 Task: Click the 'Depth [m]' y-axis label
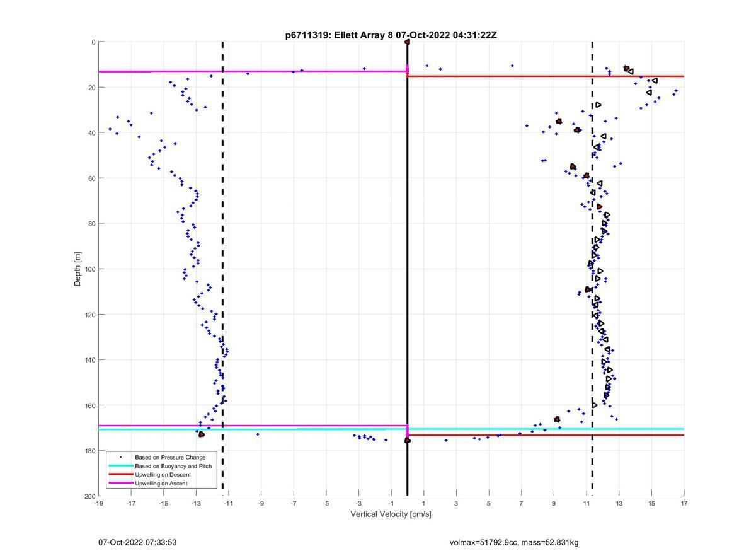tap(77, 269)
